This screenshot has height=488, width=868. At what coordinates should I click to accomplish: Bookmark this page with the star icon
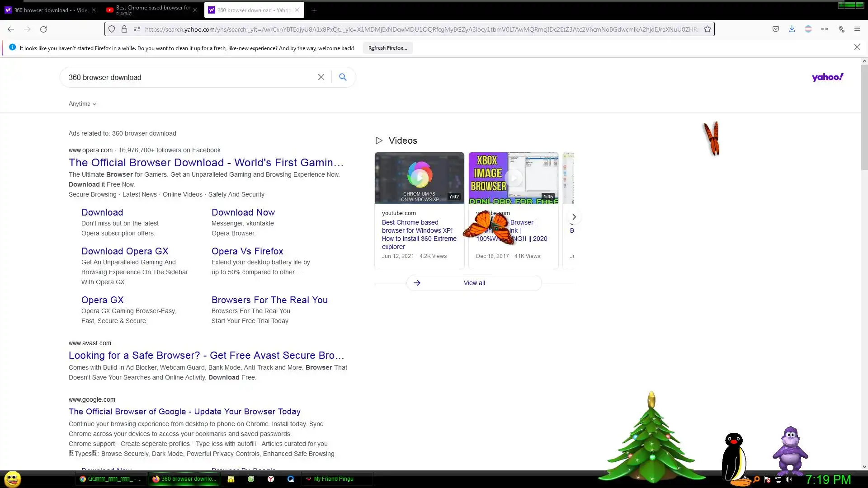click(x=708, y=29)
